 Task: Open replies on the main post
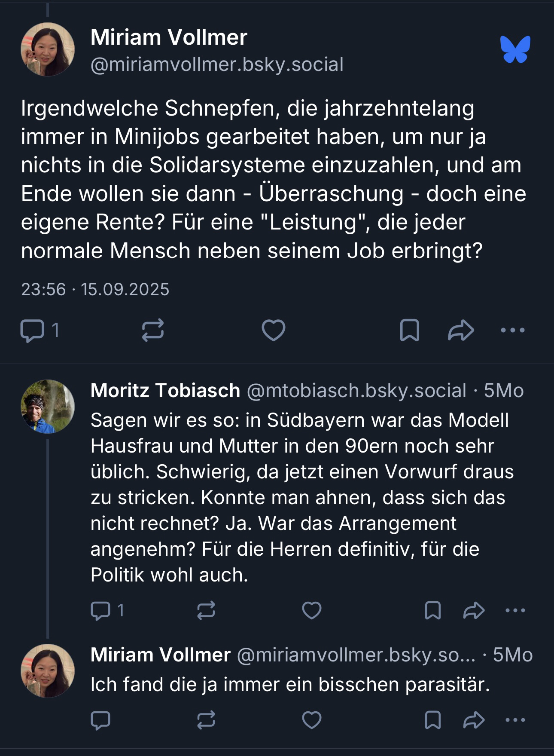click(x=33, y=331)
